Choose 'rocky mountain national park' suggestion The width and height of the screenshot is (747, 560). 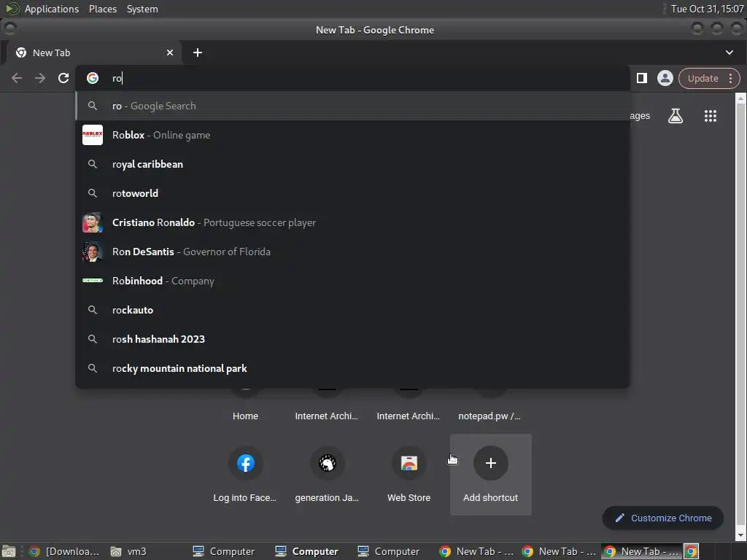click(x=352, y=368)
